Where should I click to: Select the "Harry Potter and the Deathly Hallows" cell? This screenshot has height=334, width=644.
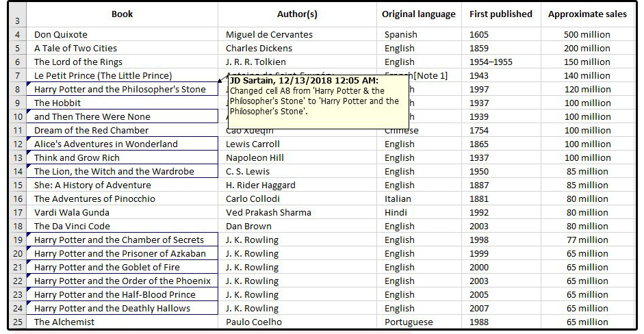(112, 309)
